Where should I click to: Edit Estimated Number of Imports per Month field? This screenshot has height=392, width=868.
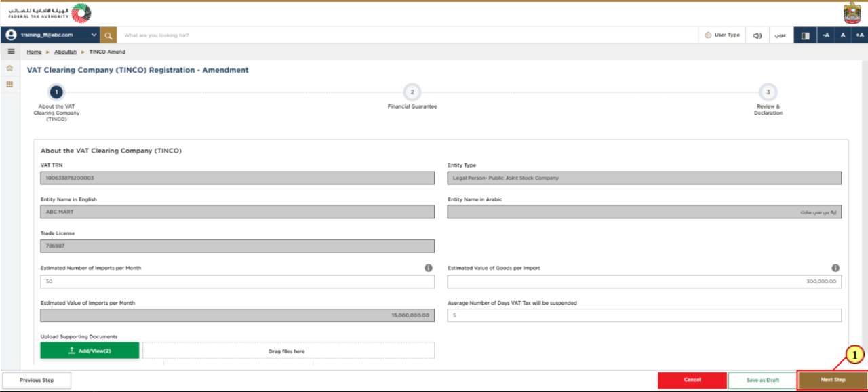[237, 281]
